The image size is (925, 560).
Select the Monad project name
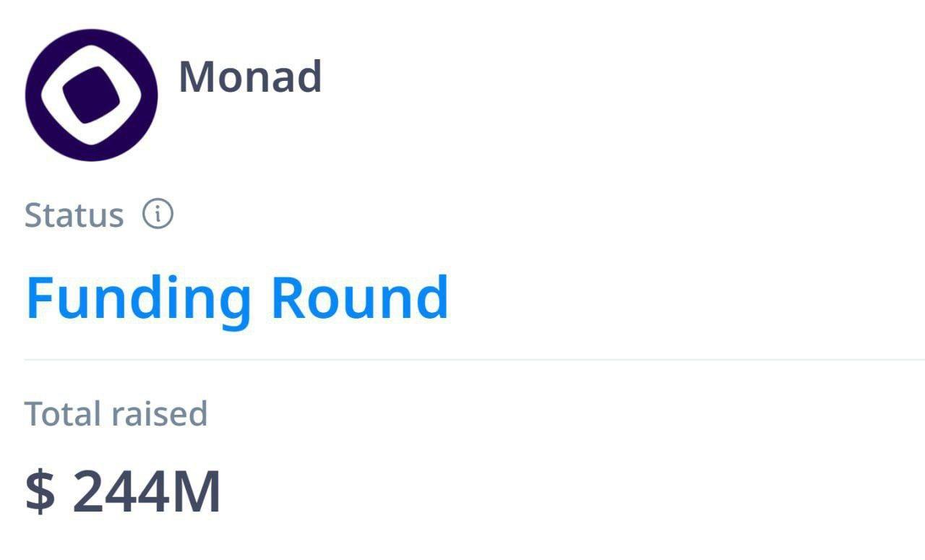(250, 77)
